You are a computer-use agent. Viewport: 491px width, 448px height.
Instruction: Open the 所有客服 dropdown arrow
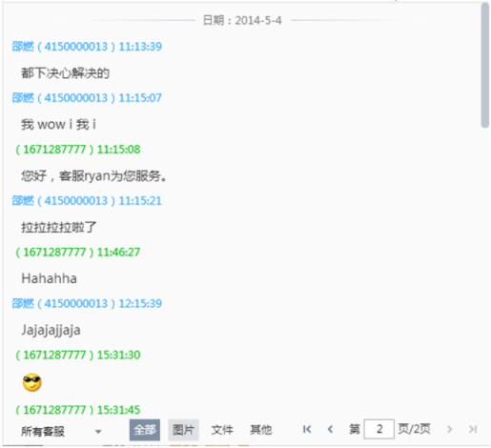(x=98, y=432)
